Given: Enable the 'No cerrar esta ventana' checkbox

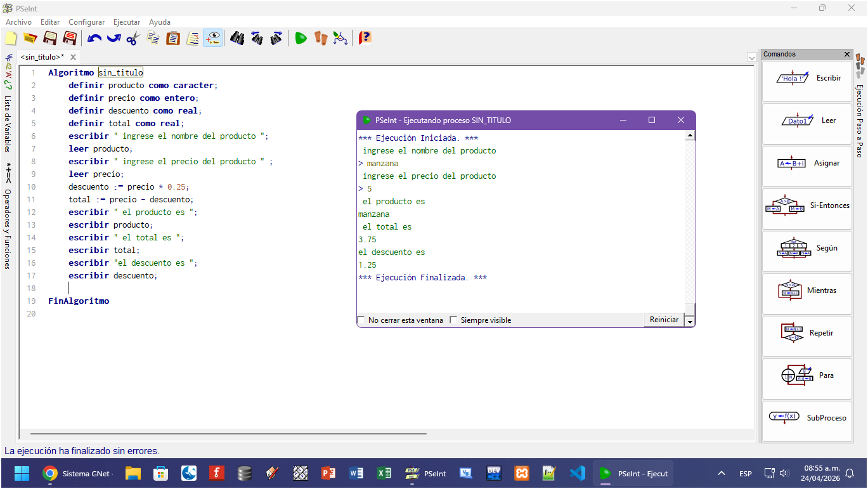Looking at the screenshot, I should 361,320.
